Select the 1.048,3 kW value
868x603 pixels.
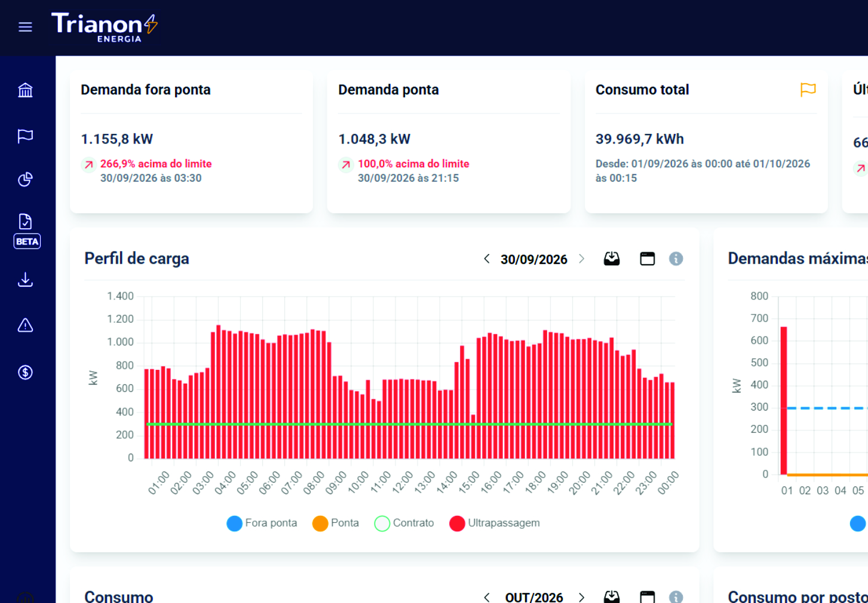coord(375,139)
